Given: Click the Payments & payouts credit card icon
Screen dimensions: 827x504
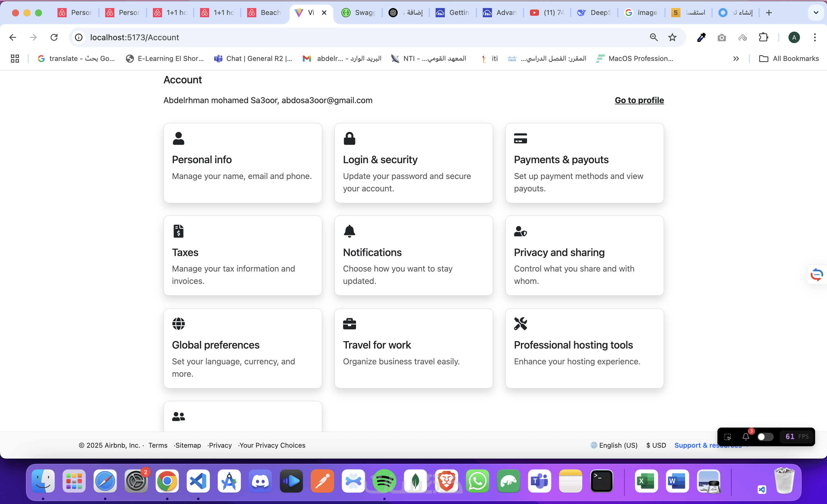Looking at the screenshot, I should pos(520,138).
